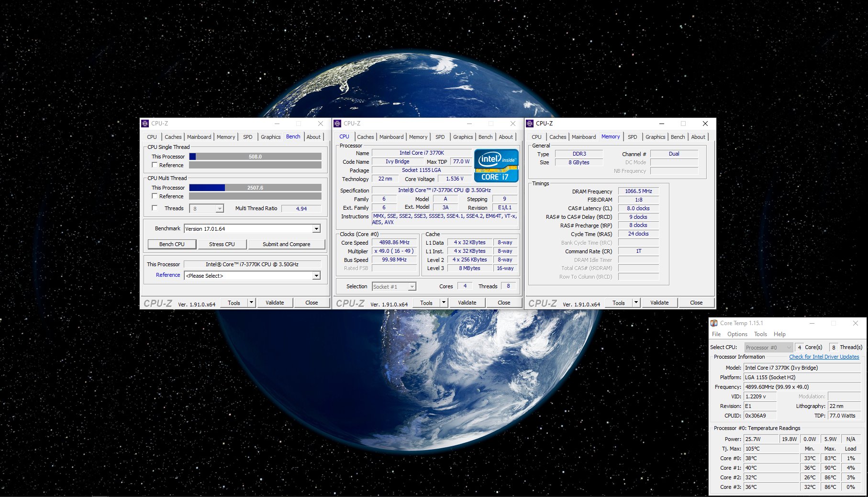
Task: Click the Channel # value Dual
Action: click(674, 154)
